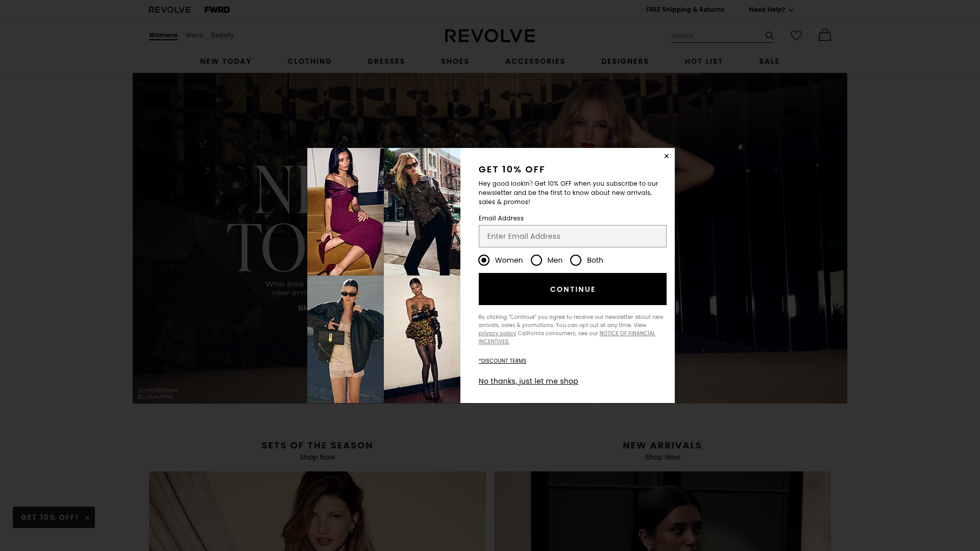Open the shopping bag icon
This screenshot has height=551, width=980.
point(824,35)
